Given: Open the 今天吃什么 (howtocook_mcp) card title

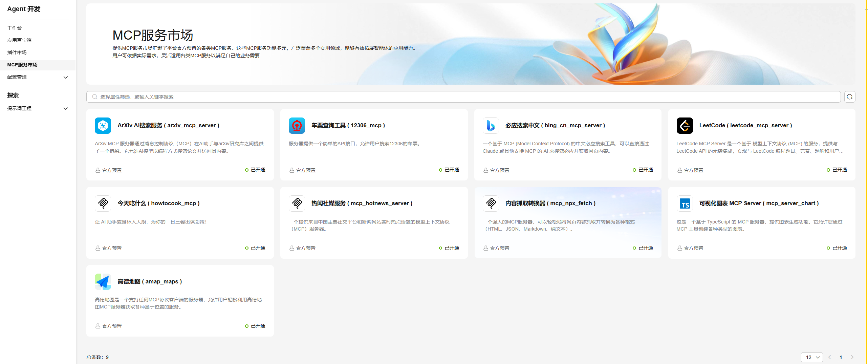Looking at the screenshot, I should [x=159, y=204].
